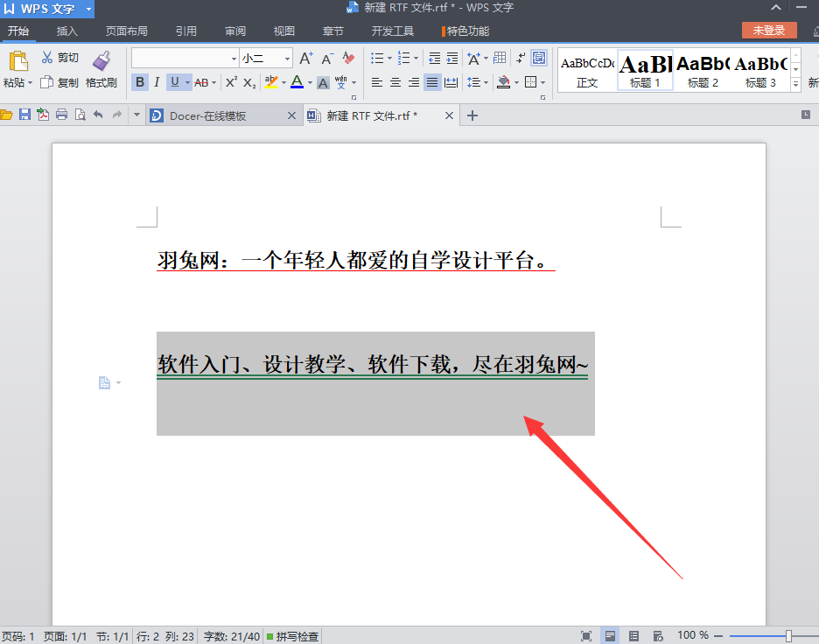Viewport: 819px width, 644px height.
Task: Increase font size with the A+ icon
Action: click(306, 58)
